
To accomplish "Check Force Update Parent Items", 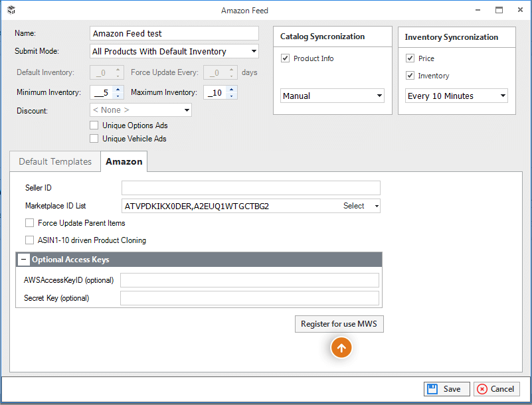I will [29, 223].
